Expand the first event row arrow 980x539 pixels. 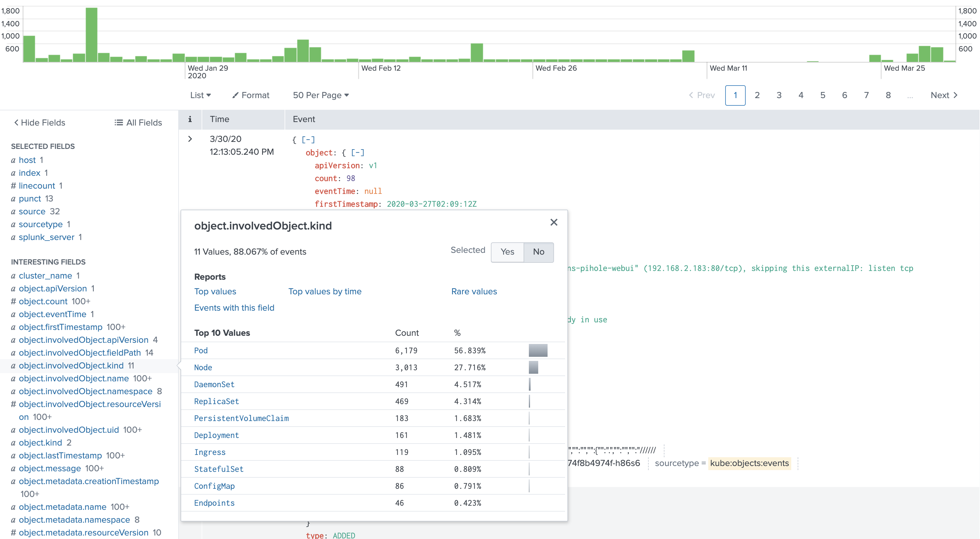[190, 139]
